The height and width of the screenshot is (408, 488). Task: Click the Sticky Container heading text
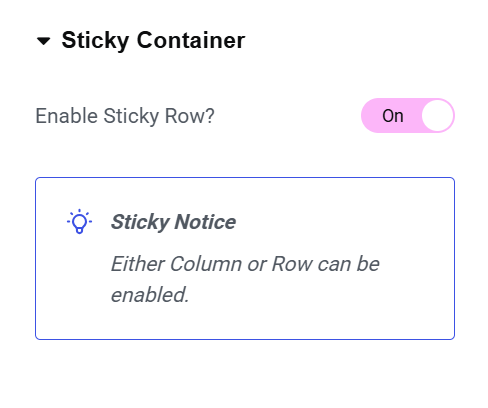(153, 41)
